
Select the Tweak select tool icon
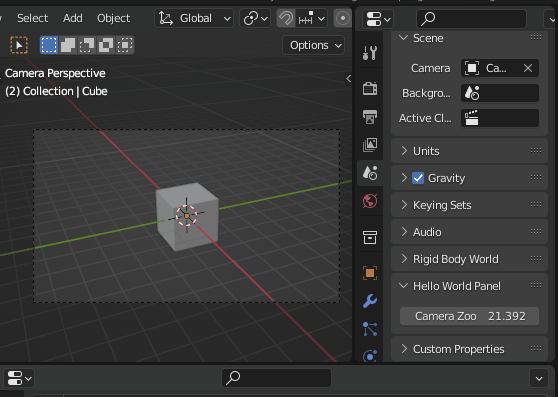click(19, 45)
